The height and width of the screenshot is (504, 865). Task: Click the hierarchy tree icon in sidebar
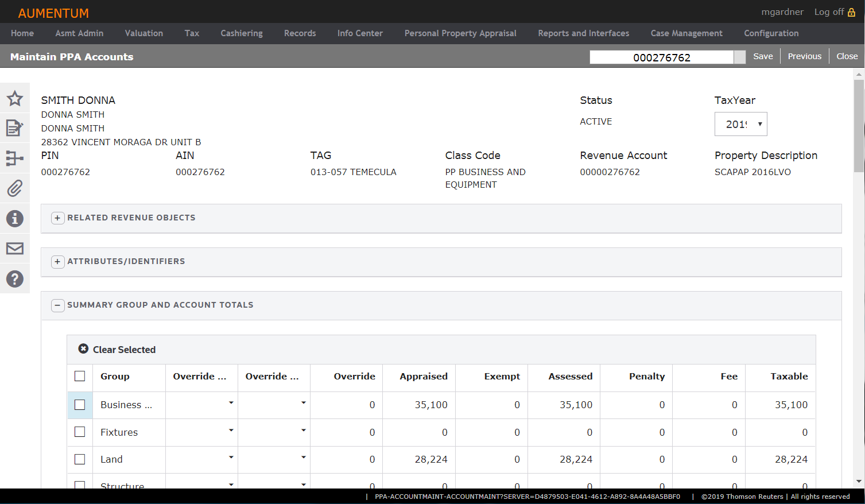[15, 158]
